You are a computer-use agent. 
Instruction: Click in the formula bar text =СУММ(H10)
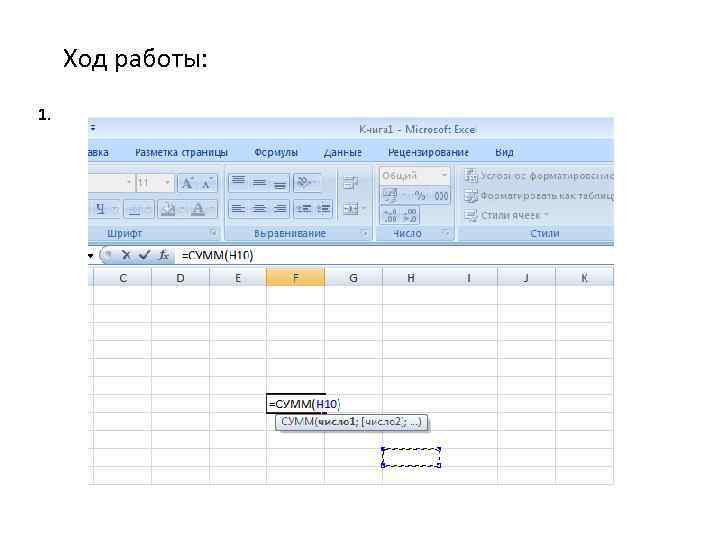coord(218,255)
